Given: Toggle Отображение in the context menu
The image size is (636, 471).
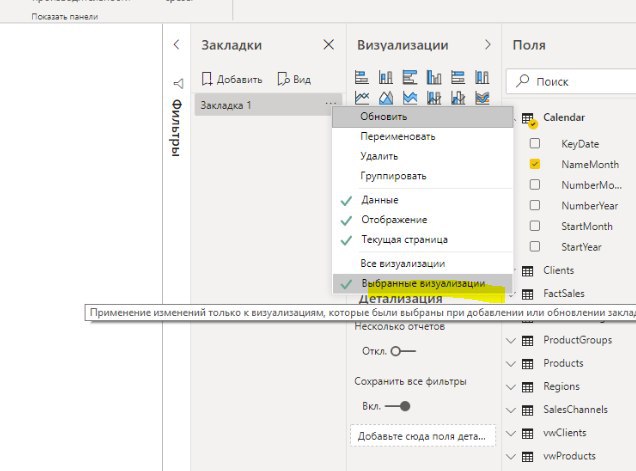Looking at the screenshot, I should click(423, 220).
